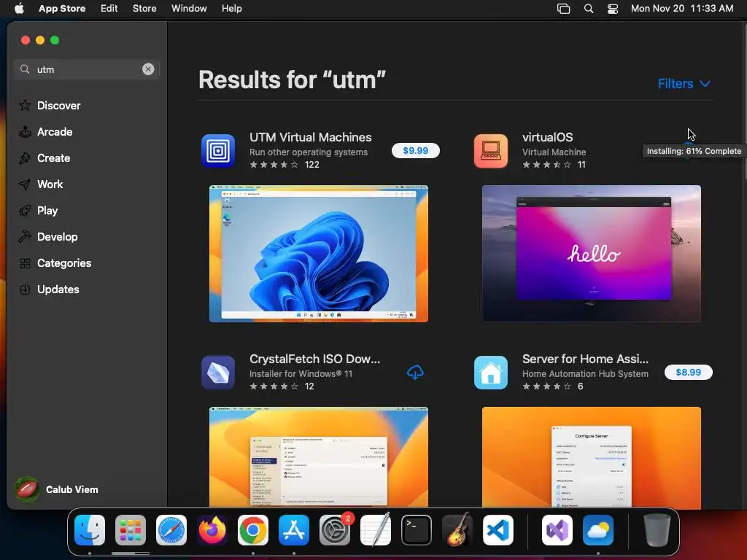Open CrystalFetch ISO Dow... title
The image size is (747, 560).
click(315, 359)
